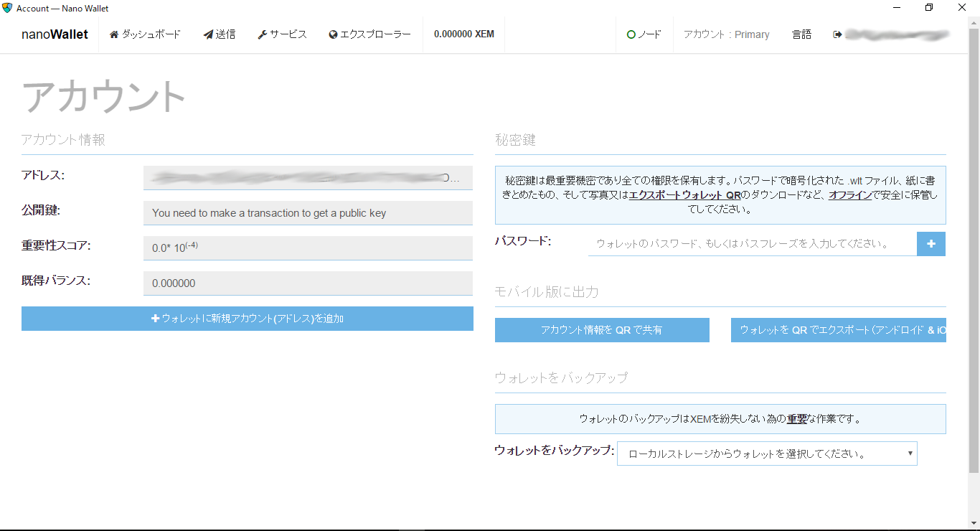This screenshot has width=980, height=531.
Task: Click ウォレットを QR でエクスポート button
Action: pos(838,330)
